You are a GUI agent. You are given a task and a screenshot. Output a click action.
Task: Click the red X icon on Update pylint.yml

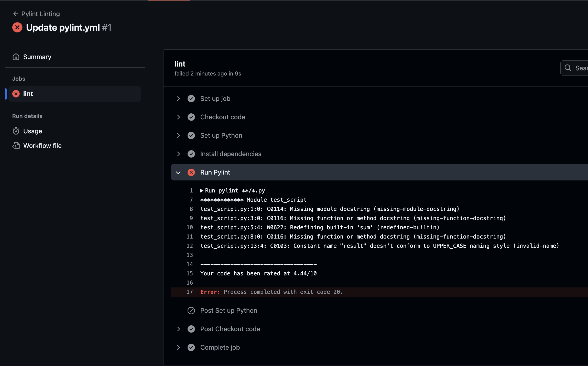click(18, 27)
